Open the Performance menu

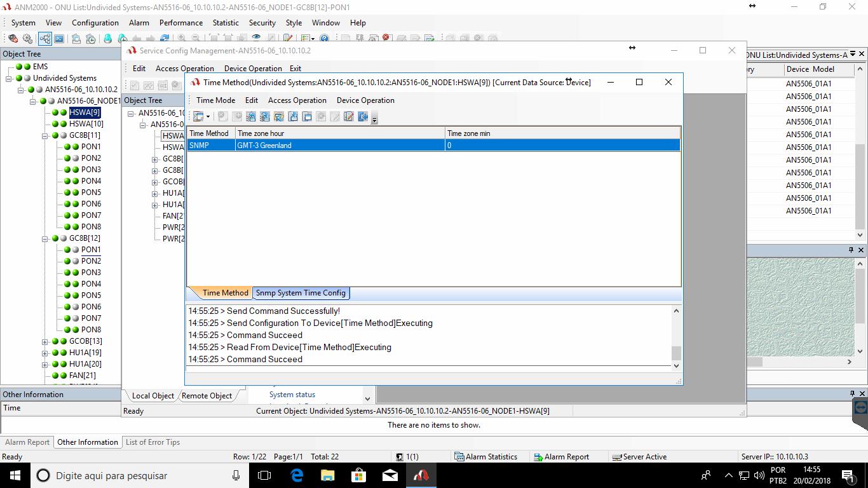pyautogui.click(x=181, y=23)
